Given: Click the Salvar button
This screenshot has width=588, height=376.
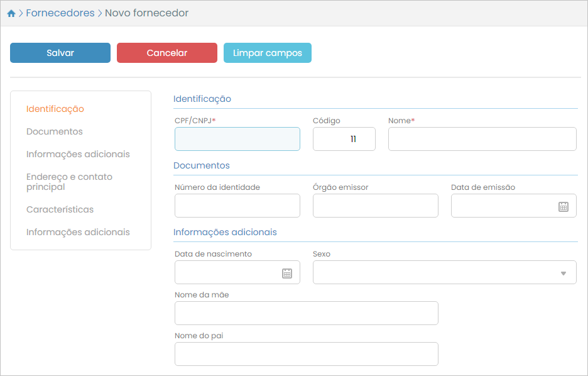Looking at the screenshot, I should (60, 53).
